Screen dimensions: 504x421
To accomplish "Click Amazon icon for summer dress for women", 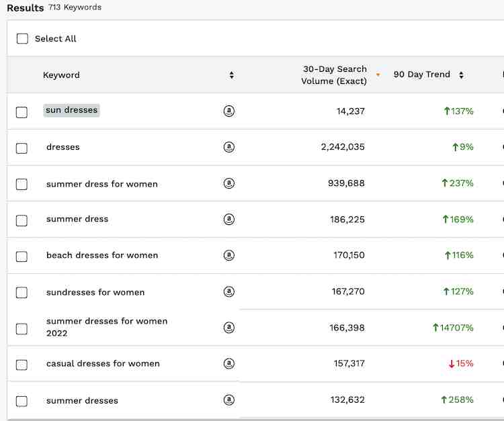I will [x=229, y=183].
